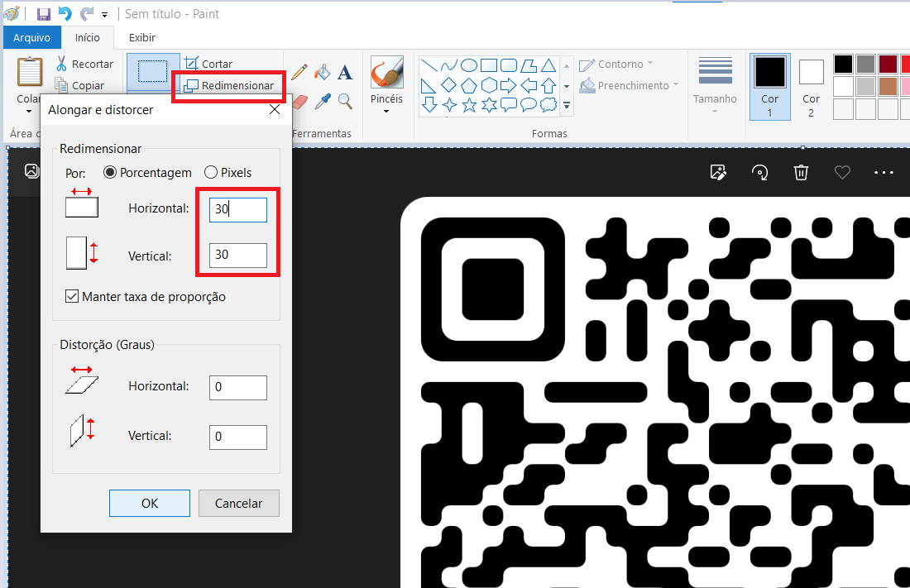The height and width of the screenshot is (588, 910).
Task: Select the Text tool
Action: point(345,73)
